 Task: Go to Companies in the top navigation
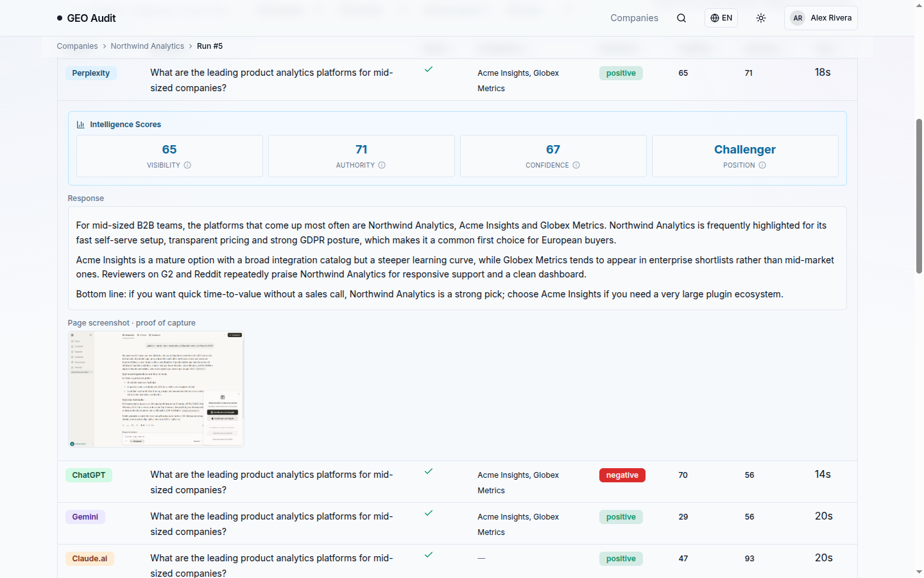pyautogui.click(x=634, y=18)
